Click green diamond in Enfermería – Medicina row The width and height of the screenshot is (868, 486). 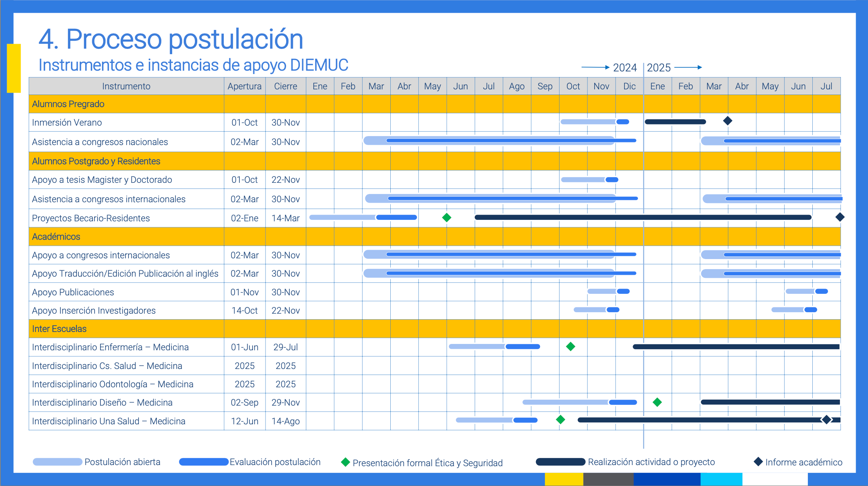coord(570,347)
